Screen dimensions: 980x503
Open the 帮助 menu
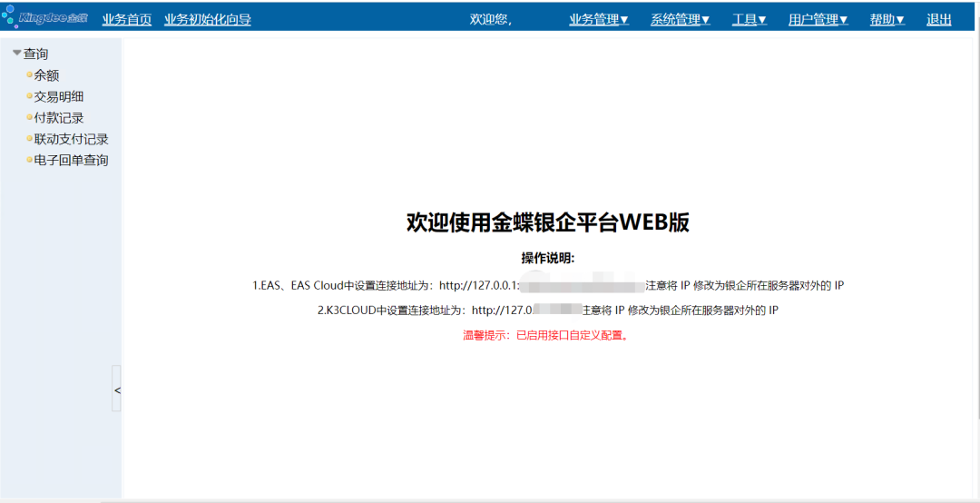click(887, 20)
